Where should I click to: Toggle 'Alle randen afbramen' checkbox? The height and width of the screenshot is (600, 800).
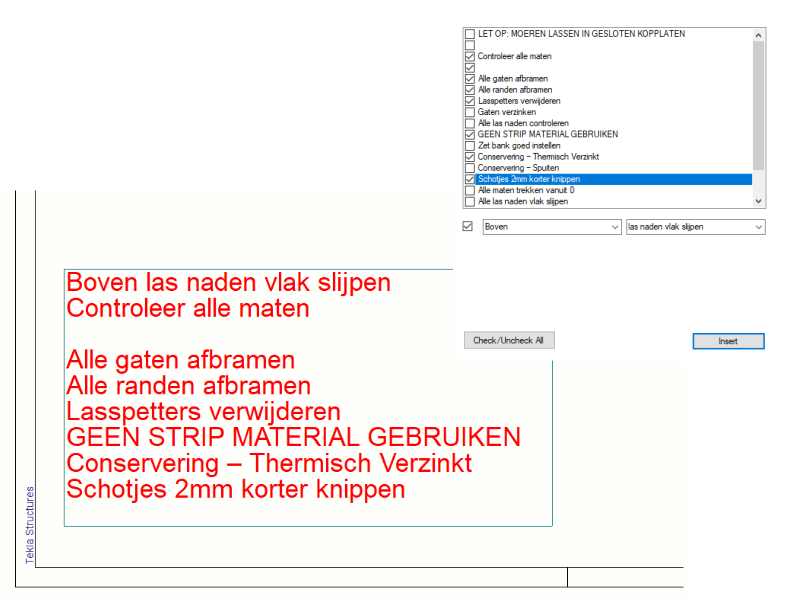[x=470, y=90]
